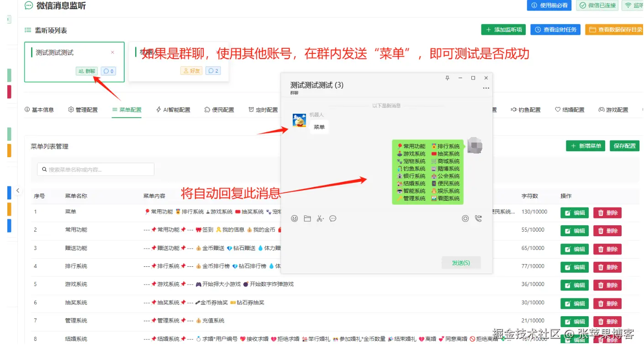Open the file folder icon in chat

(x=307, y=219)
